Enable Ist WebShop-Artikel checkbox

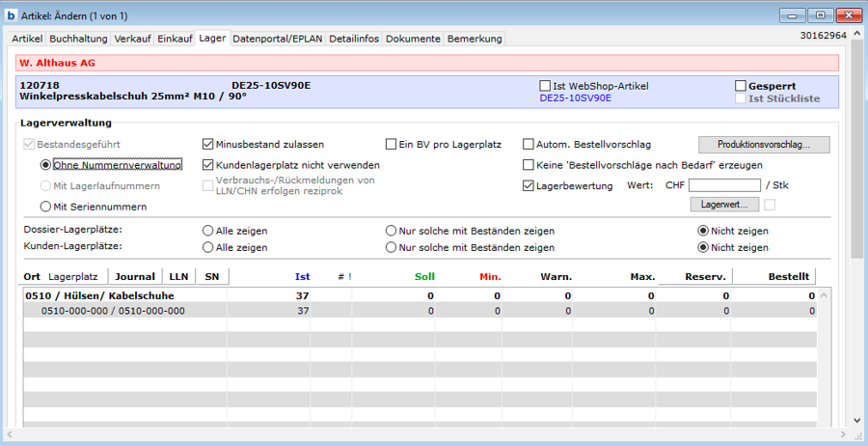[x=546, y=86]
